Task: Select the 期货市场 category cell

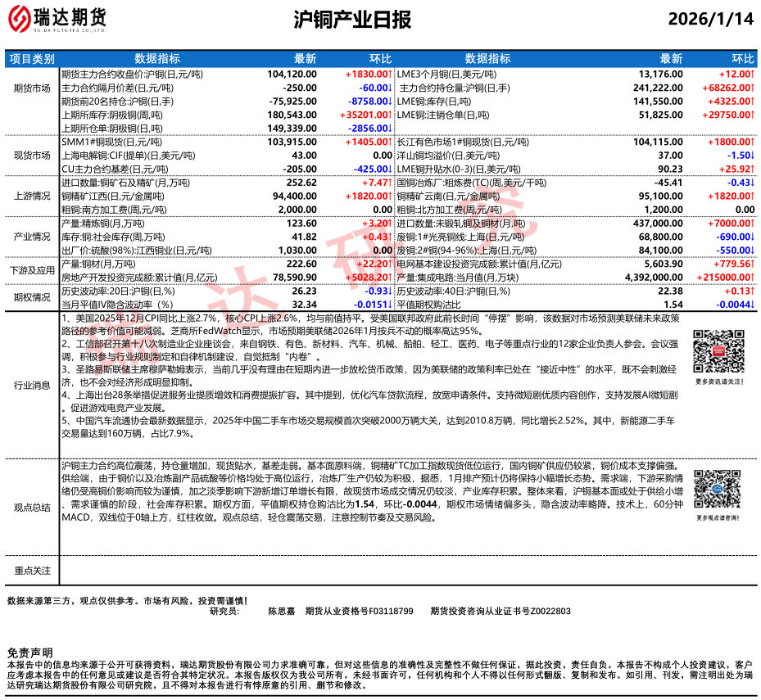Action: click(32, 88)
